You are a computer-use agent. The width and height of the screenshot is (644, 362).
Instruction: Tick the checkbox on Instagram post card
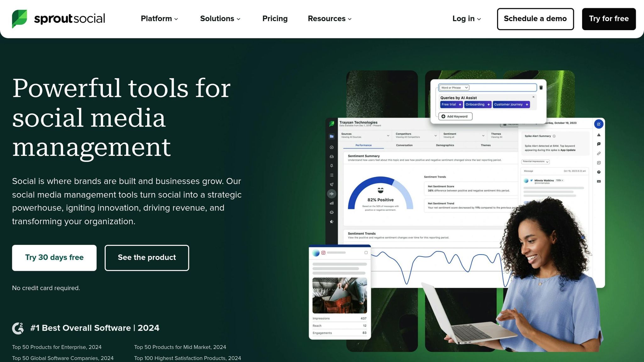tap(366, 253)
